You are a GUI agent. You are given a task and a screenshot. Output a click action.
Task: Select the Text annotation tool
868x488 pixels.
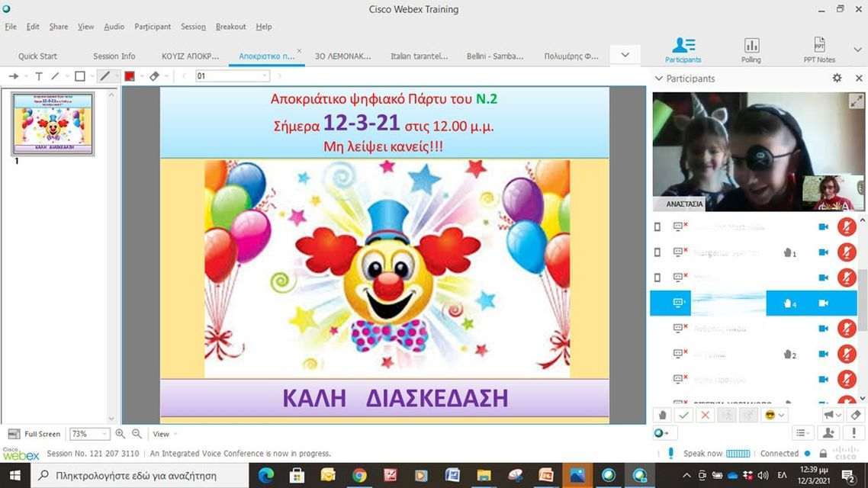click(39, 76)
